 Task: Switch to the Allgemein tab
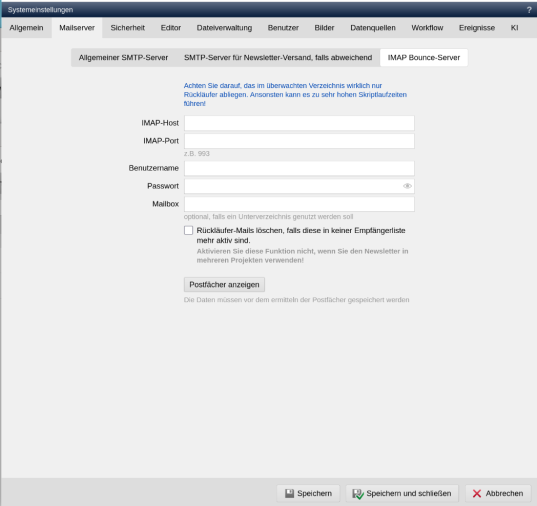26,28
